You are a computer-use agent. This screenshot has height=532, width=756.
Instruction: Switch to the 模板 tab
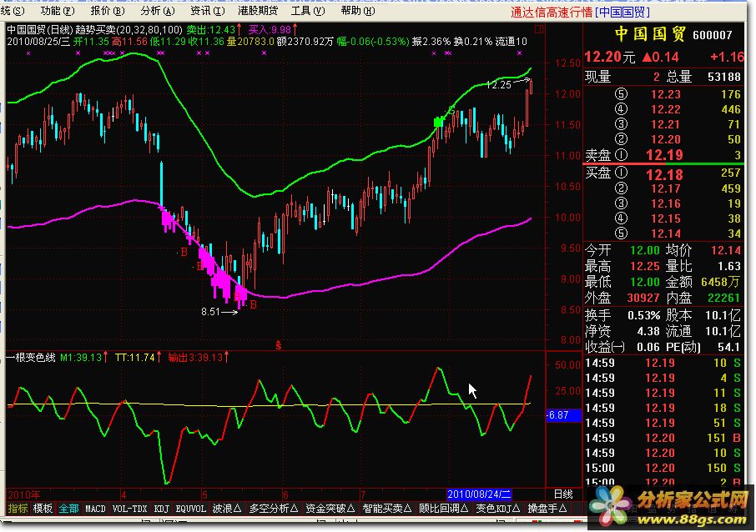coord(43,509)
